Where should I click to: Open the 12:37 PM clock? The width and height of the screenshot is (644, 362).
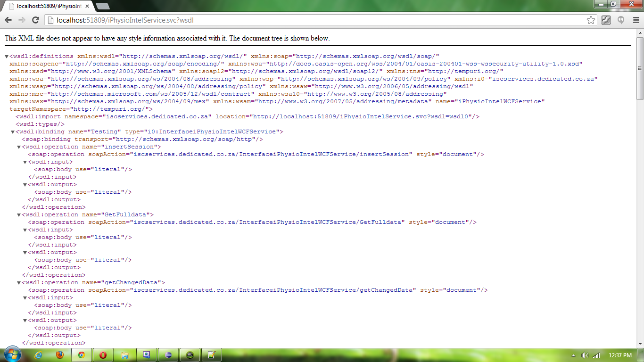[x=620, y=355]
